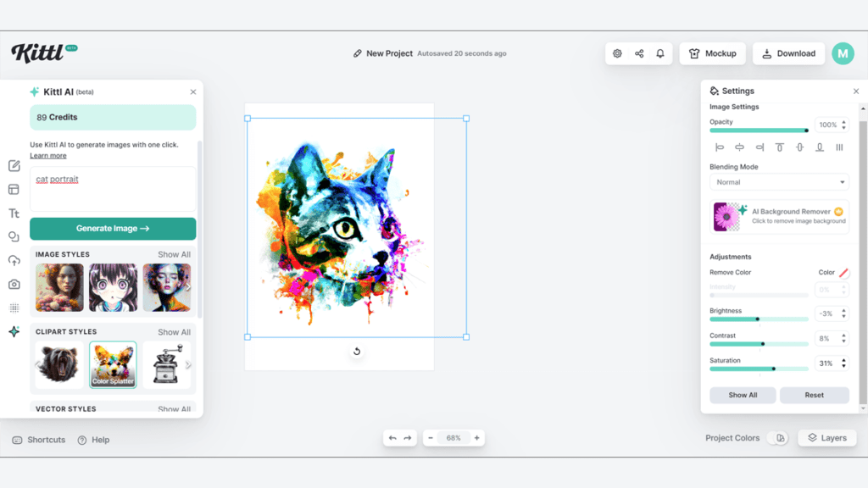Open the Kittl AI sparkle icon
Screen dimensions: 868x488
coord(14,333)
